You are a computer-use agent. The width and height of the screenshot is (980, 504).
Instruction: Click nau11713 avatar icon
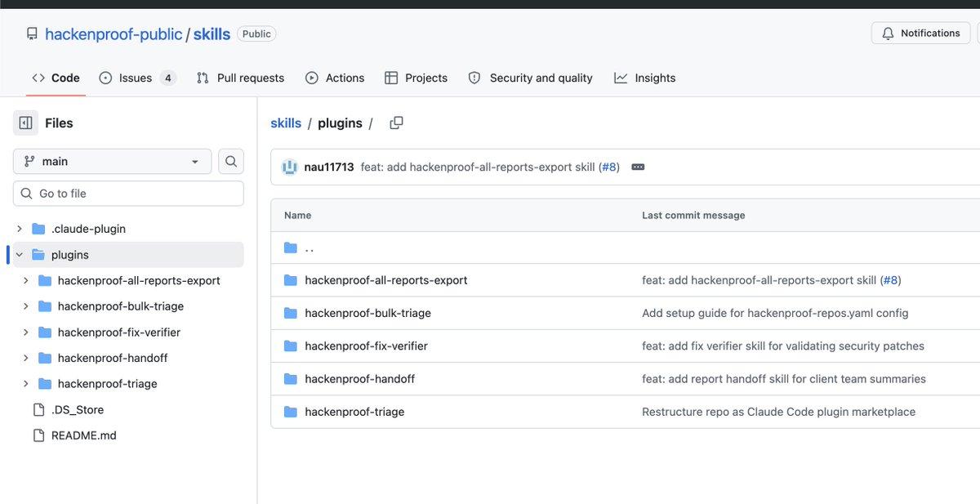point(290,167)
